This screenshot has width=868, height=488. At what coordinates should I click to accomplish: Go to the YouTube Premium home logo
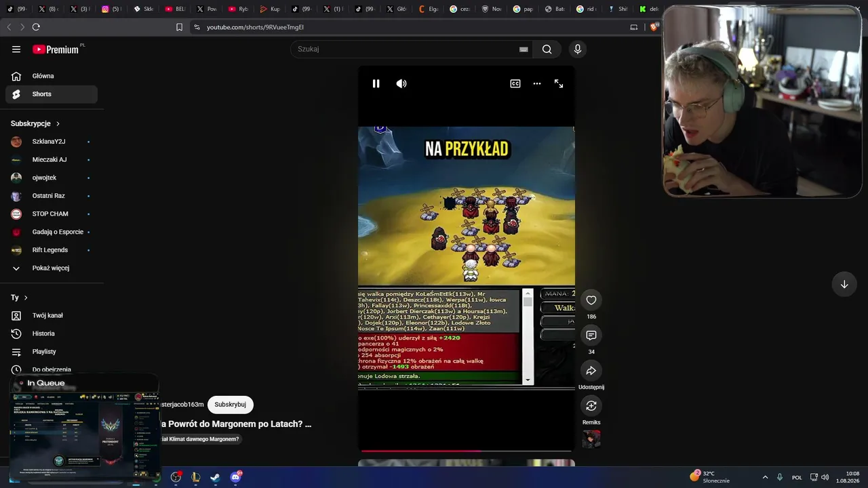pos(57,49)
